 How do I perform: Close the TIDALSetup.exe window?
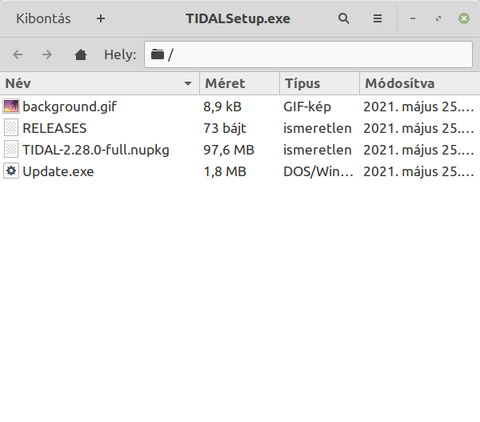464,18
